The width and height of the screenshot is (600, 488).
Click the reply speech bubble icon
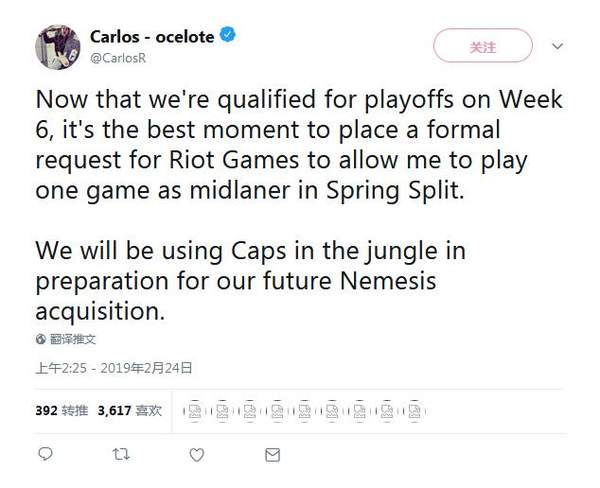(x=45, y=454)
